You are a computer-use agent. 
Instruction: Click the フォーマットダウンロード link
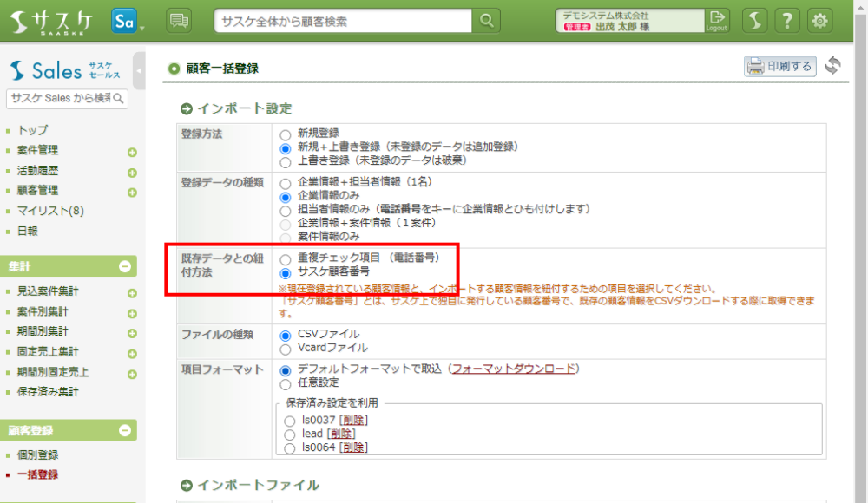pos(513,369)
